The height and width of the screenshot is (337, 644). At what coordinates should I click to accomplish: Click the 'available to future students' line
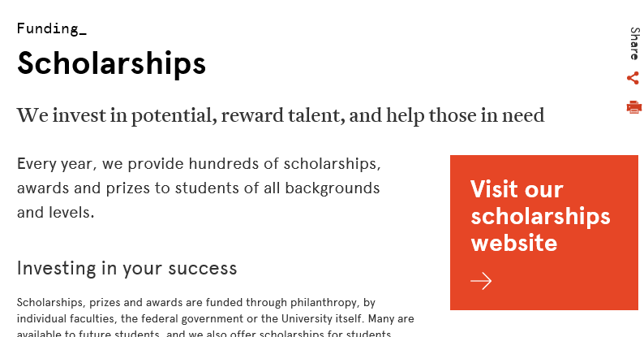click(204, 333)
